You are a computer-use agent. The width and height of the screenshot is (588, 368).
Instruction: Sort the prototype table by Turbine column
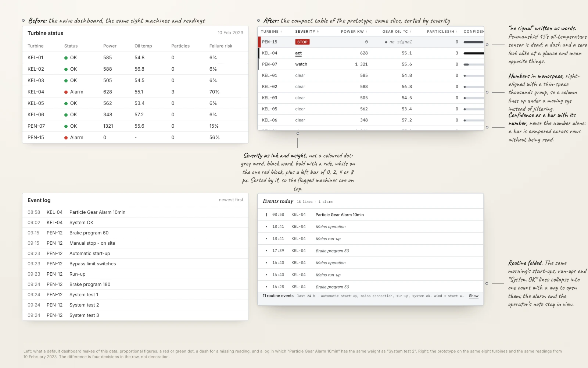[x=271, y=32]
